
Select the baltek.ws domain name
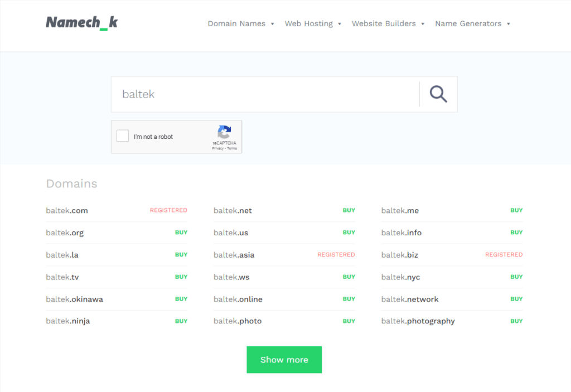pos(231,277)
